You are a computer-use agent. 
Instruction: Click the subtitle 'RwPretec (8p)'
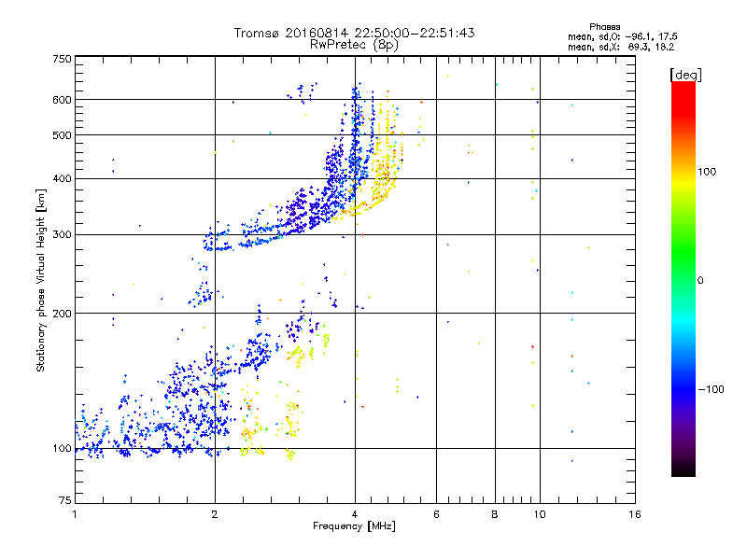354,45
